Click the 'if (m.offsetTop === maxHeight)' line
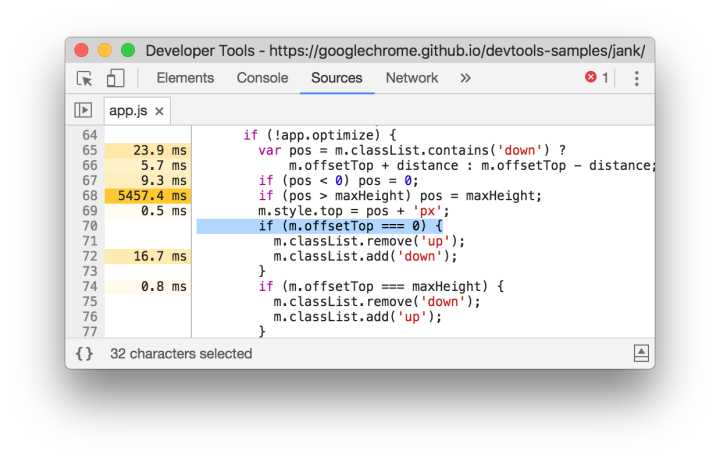The width and height of the screenshot is (720, 462). pyautogui.click(x=381, y=287)
